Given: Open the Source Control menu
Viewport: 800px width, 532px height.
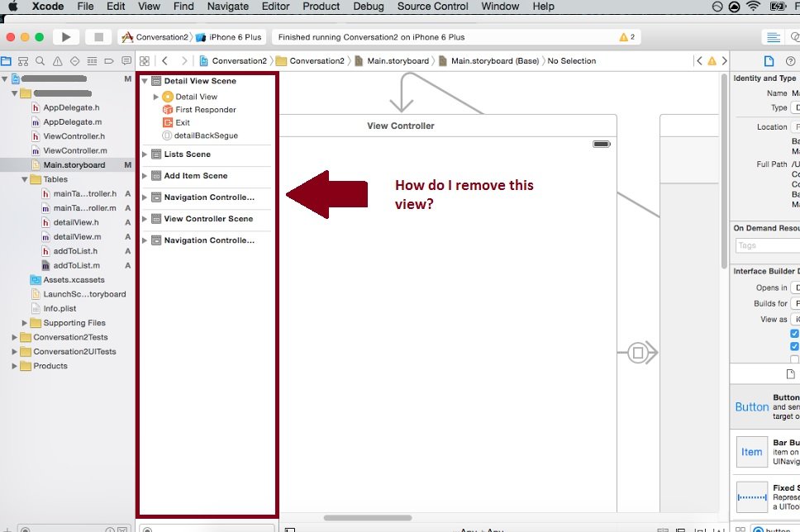Looking at the screenshot, I should click(432, 7).
